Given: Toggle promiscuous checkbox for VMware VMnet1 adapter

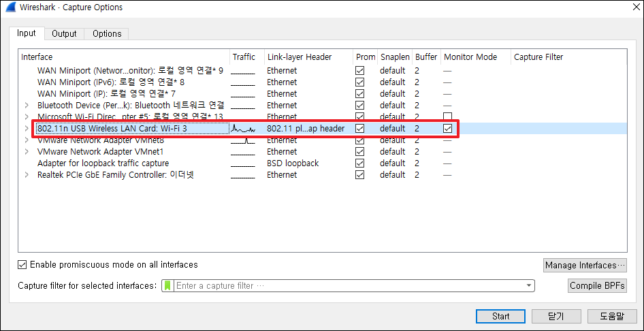Looking at the screenshot, I should [x=360, y=151].
